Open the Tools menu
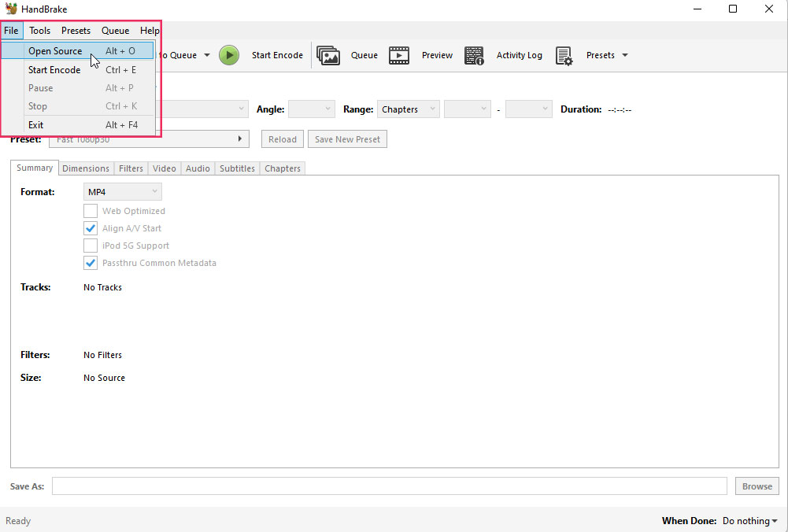788x532 pixels. 39,31
